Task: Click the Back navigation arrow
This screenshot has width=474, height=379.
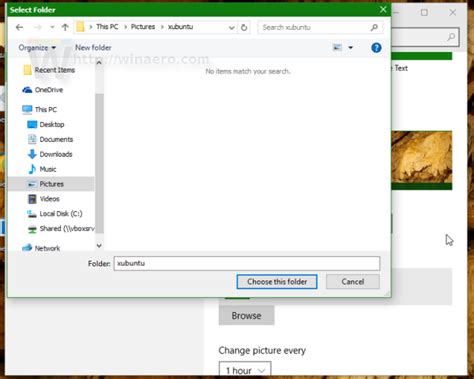Action: [x=19, y=27]
